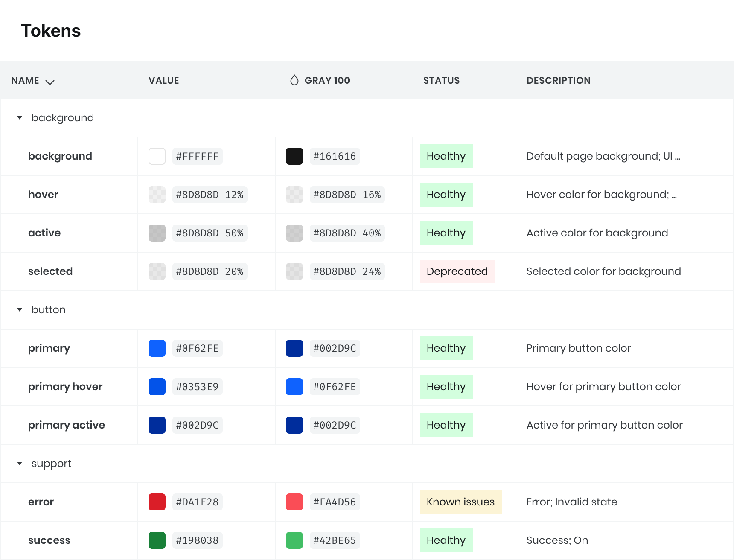
Task: Select the transparent hover swatch at 12%
Action: pyautogui.click(x=157, y=194)
